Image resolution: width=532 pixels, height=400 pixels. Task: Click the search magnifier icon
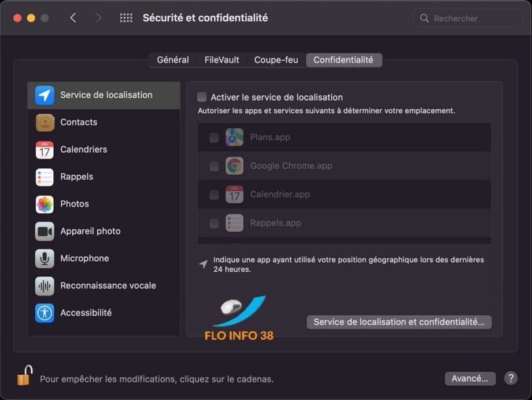[424, 18]
